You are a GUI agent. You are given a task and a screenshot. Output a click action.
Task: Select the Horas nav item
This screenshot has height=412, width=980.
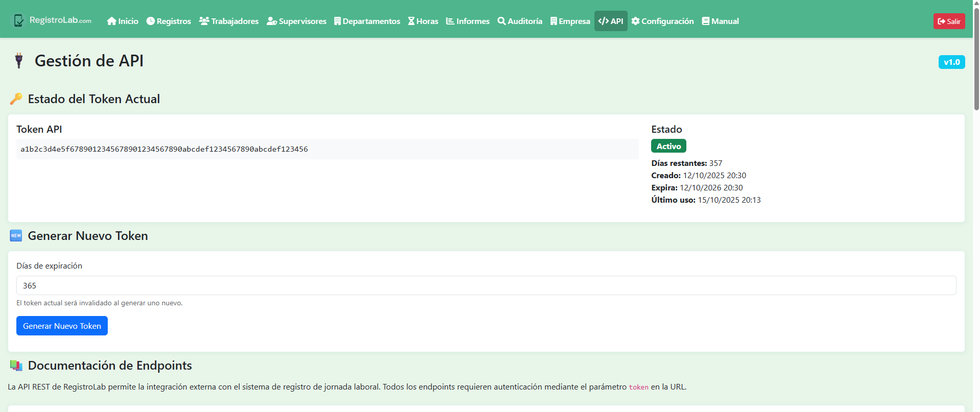tap(423, 21)
